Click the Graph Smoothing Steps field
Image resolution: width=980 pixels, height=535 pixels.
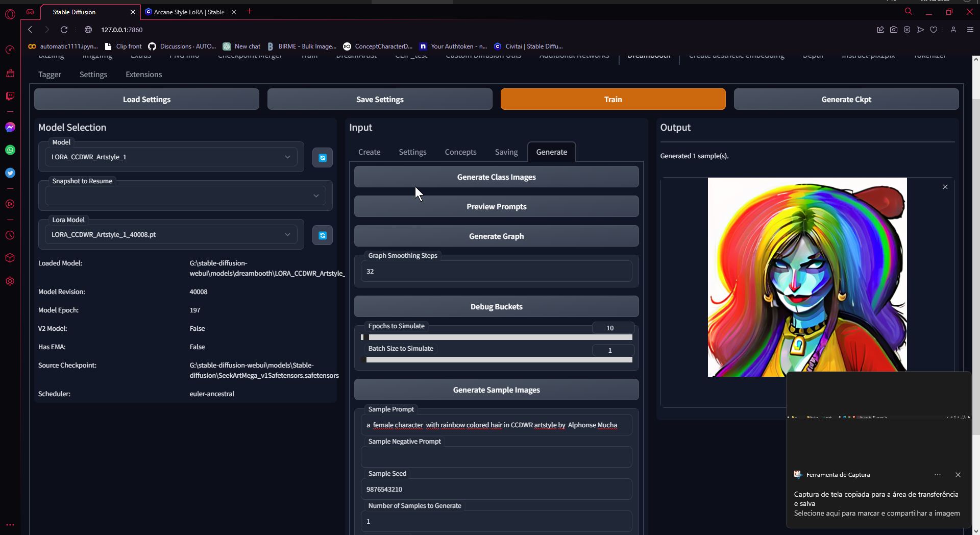[x=496, y=271]
